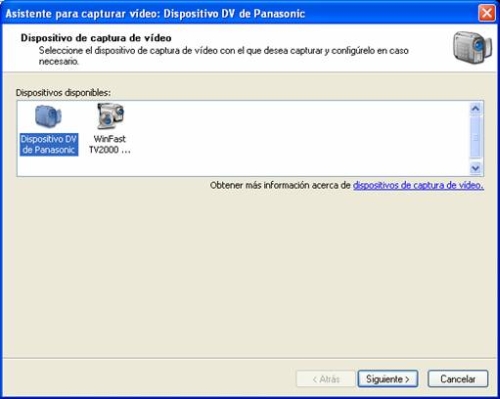Click the devices list scrollbar down arrow
This screenshot has width=500, height=399.
coord(475,168)
